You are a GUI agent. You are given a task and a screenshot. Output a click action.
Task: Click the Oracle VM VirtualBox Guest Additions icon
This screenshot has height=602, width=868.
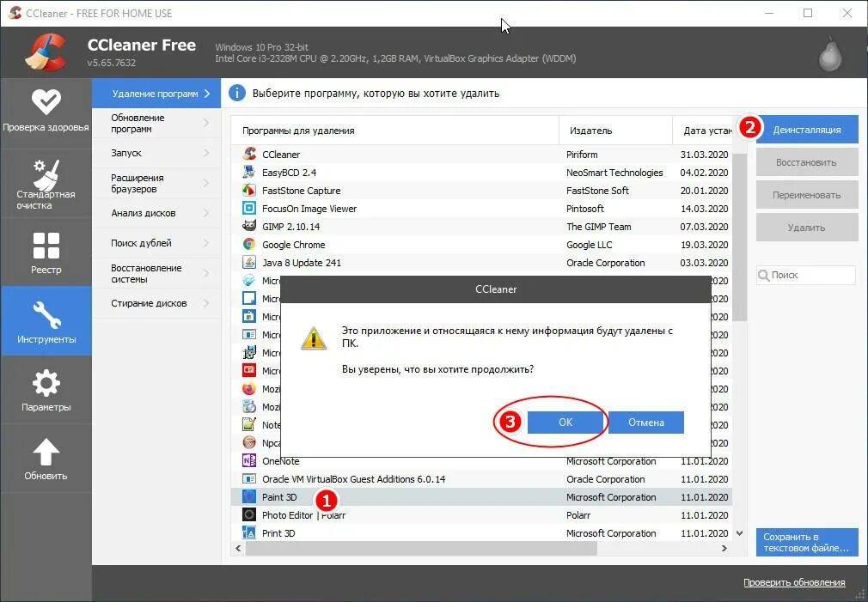249,479
